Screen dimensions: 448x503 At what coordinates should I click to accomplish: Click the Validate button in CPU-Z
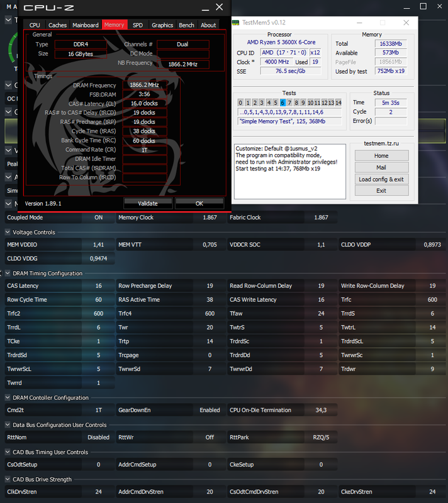(x=148, y=203)
